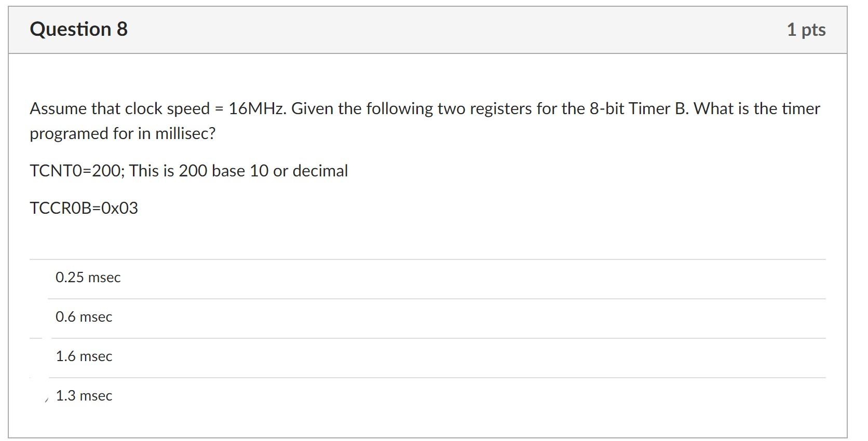The width and height of the screenshot is (868, 441).
Task: Click the TCCR0B=0x03 line of text
Action: tap(85, 208)
